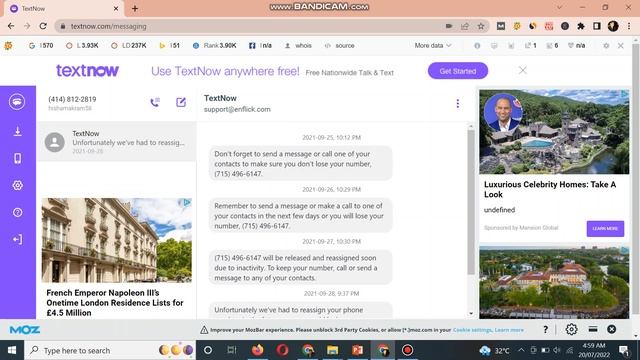Click the Luxurious Celebrity Homes ad headline
Viewport: 640px width, 360px height.
coord(550,189)
